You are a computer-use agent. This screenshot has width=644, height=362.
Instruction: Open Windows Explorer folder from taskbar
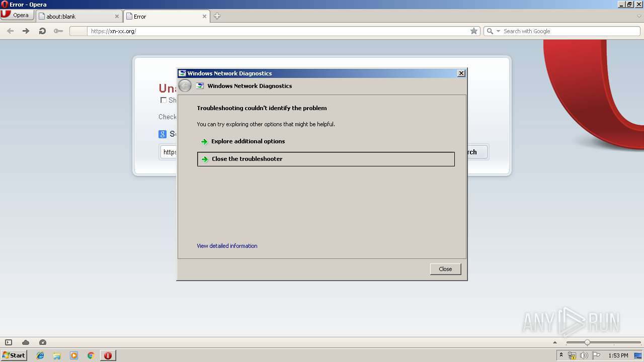point(57,355)
